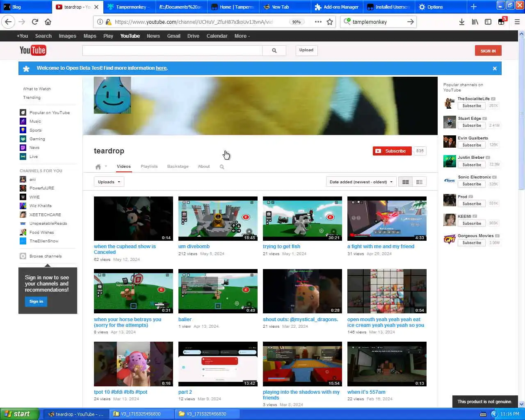The image size is (525, 420).
Task: Dismiss the Open Beta Test banner
Action: click(495, 68)
